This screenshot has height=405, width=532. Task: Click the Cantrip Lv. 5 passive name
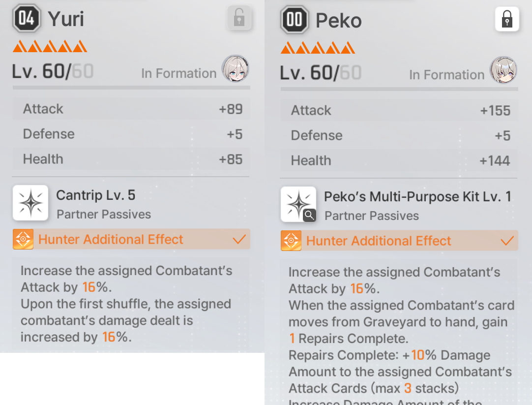pos(96,195)
